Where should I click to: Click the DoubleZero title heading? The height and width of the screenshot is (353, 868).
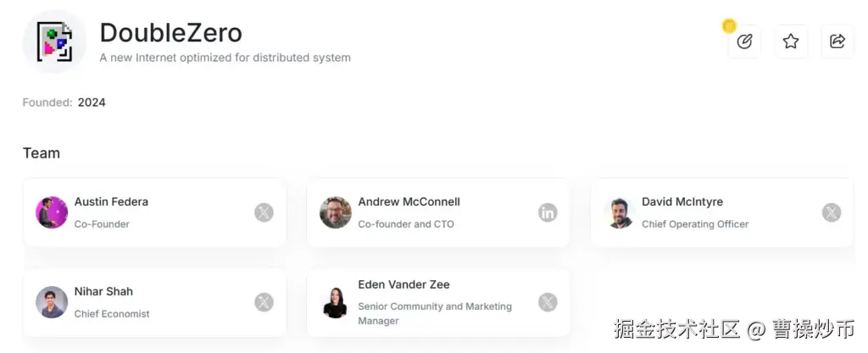click(x=171, y=33)
